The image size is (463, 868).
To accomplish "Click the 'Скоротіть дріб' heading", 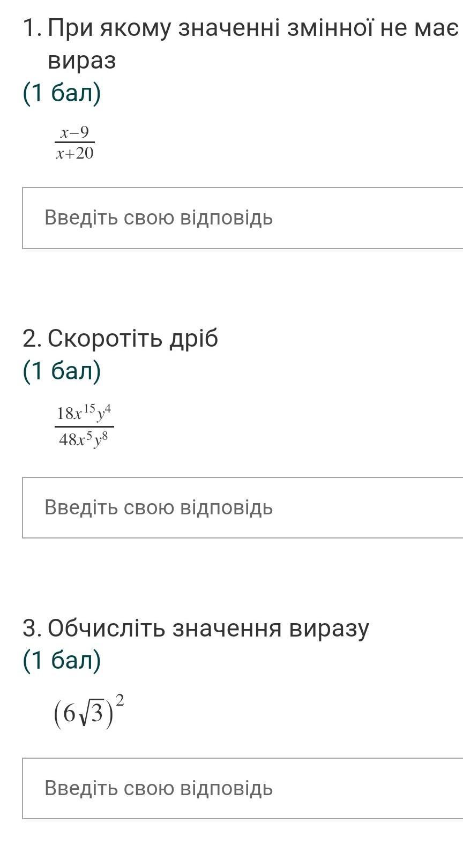I will tap(133, 338).
